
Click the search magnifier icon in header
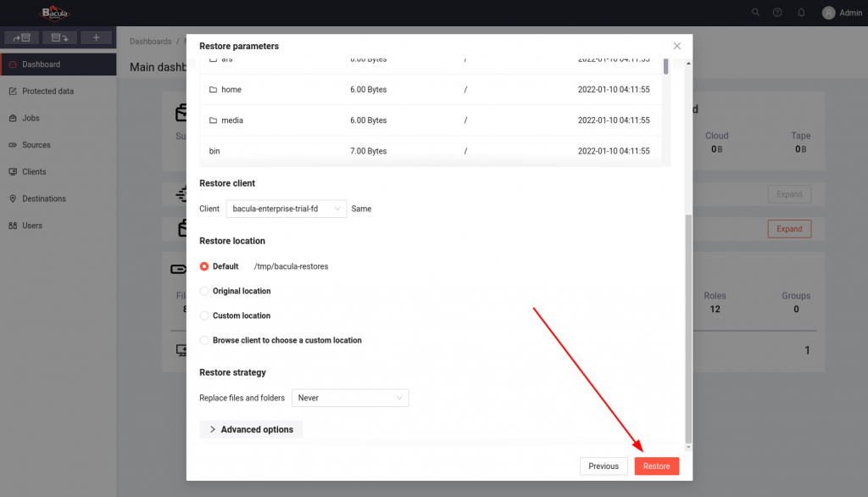point(756,13)
